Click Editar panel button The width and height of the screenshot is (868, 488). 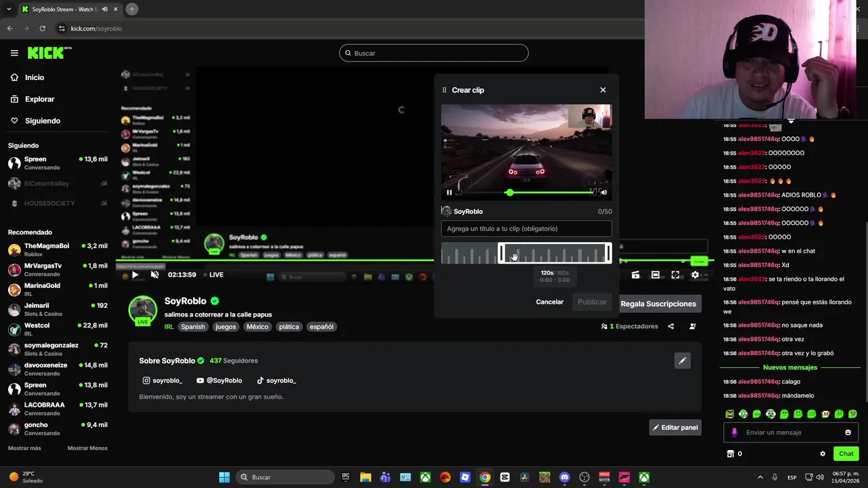[675, 428]
